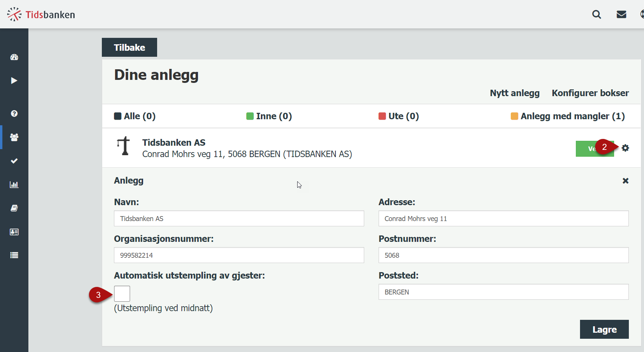
Task: Open the search magnifier icon
Action: tap(597, 14)
